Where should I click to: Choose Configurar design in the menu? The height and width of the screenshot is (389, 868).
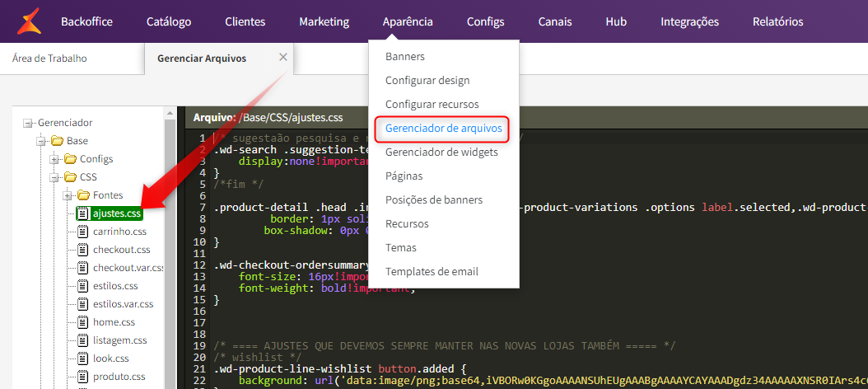point(427,80)
